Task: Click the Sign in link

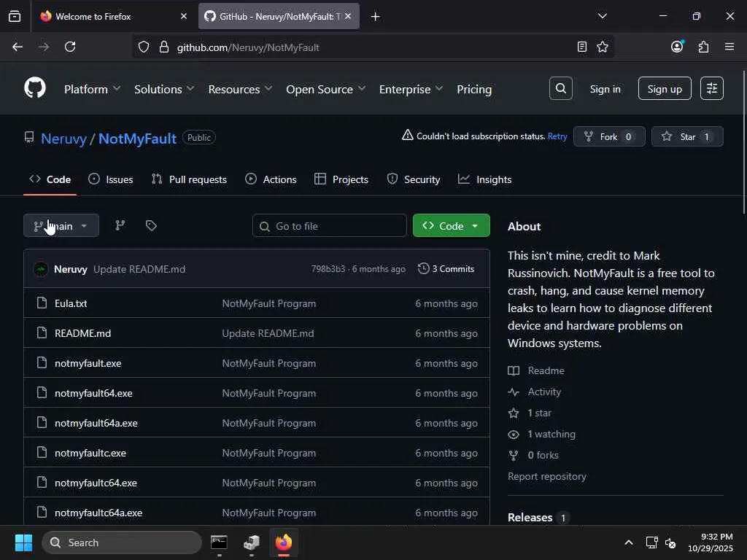Action: (605, 89)
